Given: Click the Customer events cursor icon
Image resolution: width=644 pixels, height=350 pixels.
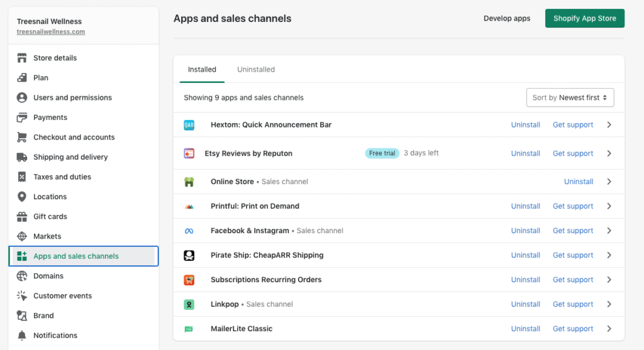Looking at the screenshot, I should [22, 296].
